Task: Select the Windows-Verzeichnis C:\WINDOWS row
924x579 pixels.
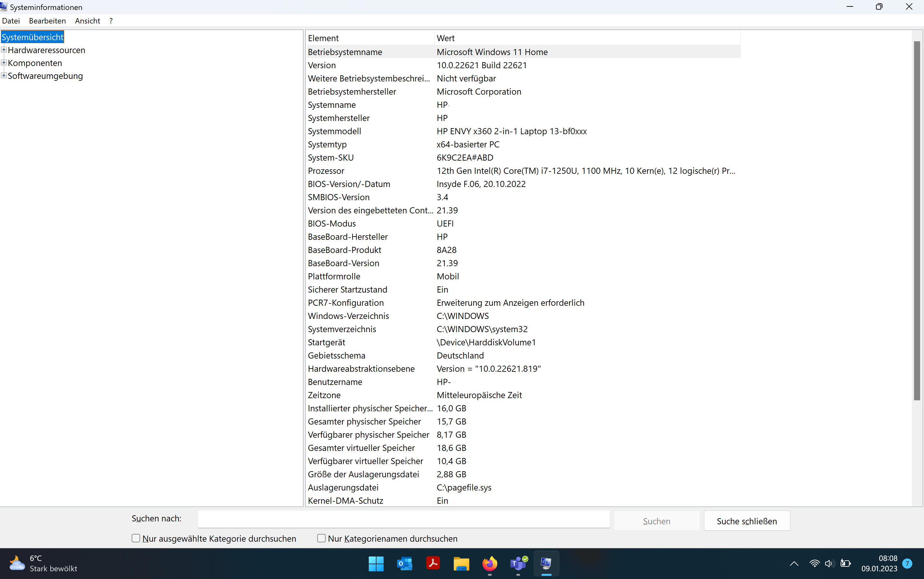Action: pos(523,316)
